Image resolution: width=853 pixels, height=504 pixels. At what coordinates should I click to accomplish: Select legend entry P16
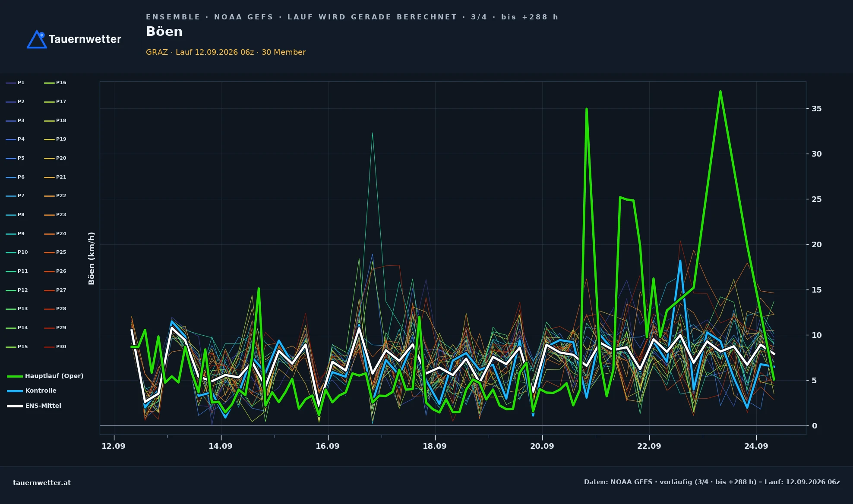pos(55,82)
